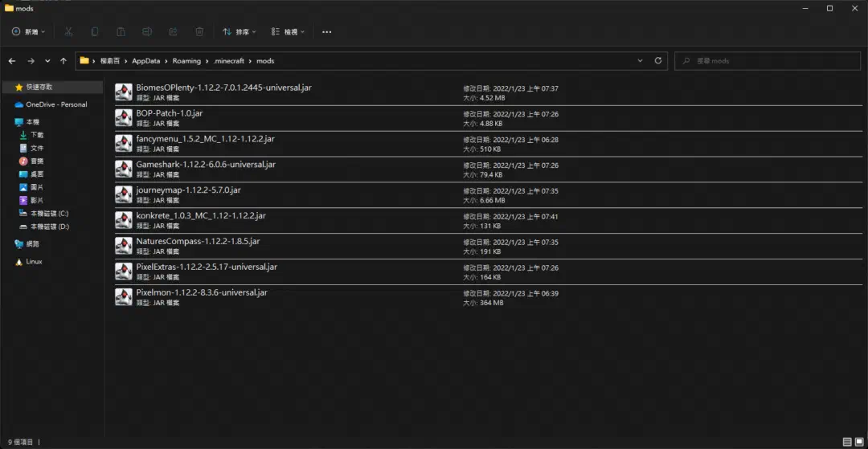
Task: Refresh the mods folder view
Action: (657, 61)
